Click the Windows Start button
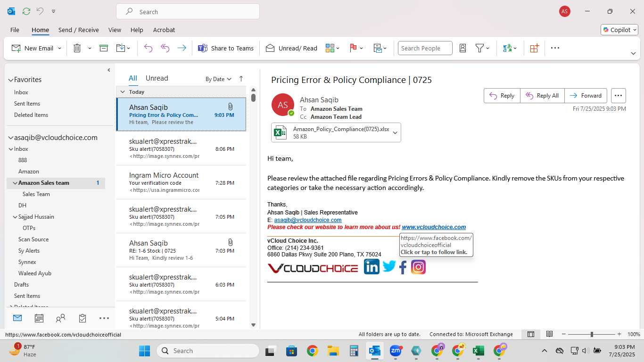 (x=144, y=351)
